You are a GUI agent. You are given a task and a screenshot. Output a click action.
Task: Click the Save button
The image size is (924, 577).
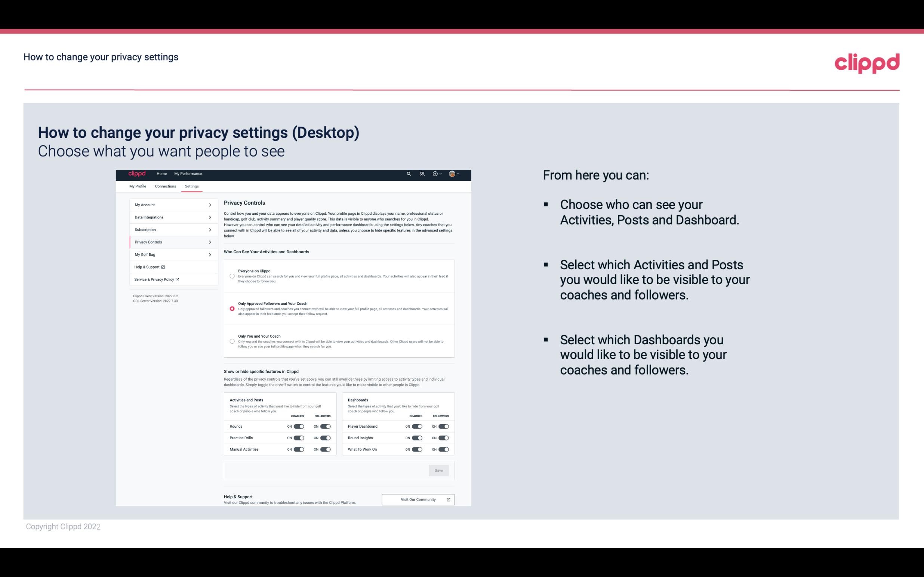pos(439,470)
